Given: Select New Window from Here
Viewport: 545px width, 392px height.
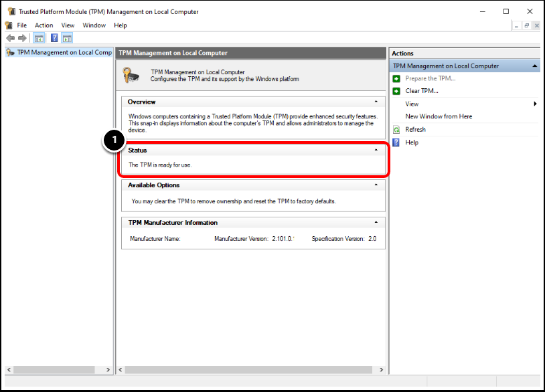Looking at the screenshot, I should 439,116.
